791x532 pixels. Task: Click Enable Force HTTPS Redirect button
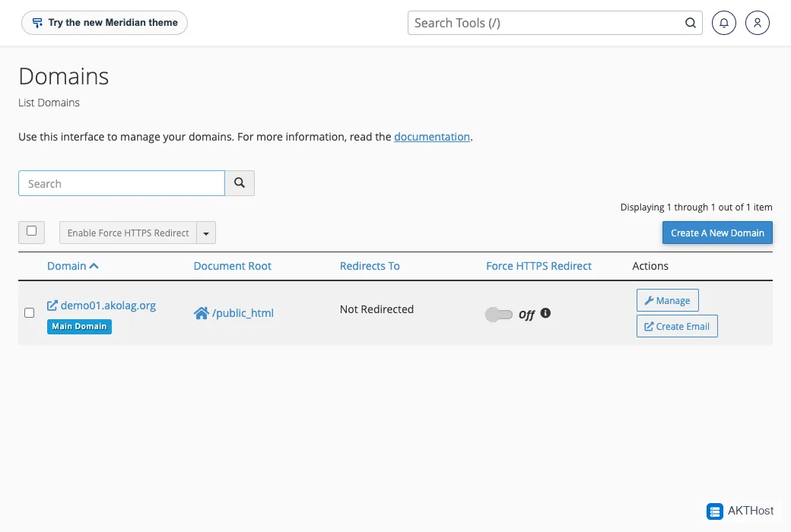[x=128, y=233]
